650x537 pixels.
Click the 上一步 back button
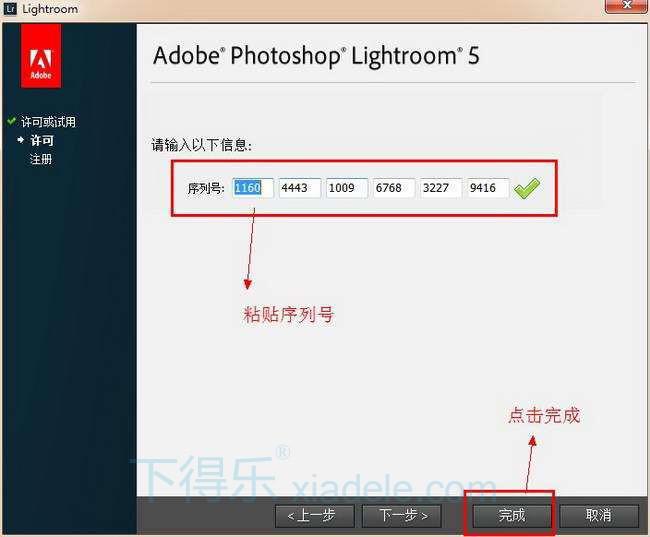point(315,516)
